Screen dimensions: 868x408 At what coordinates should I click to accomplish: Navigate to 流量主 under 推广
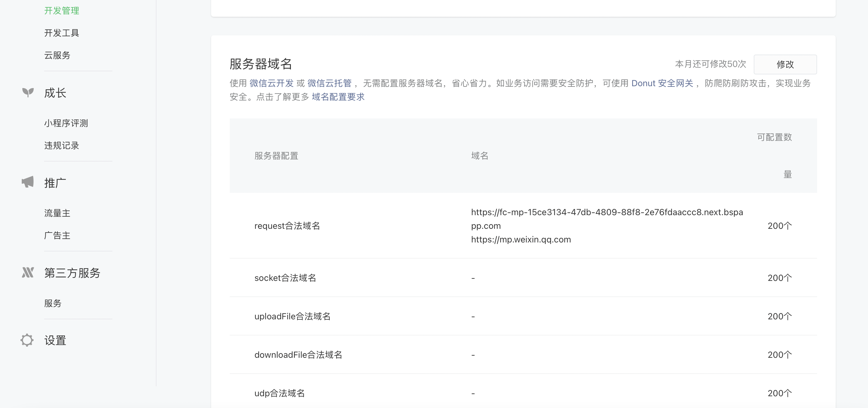(x=57, y=213)
